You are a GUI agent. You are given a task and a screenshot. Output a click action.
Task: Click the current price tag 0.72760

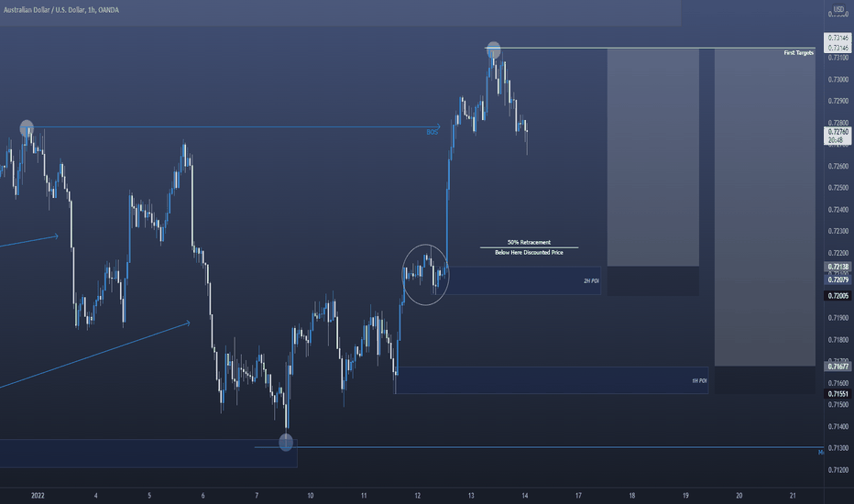pos(838,136)
